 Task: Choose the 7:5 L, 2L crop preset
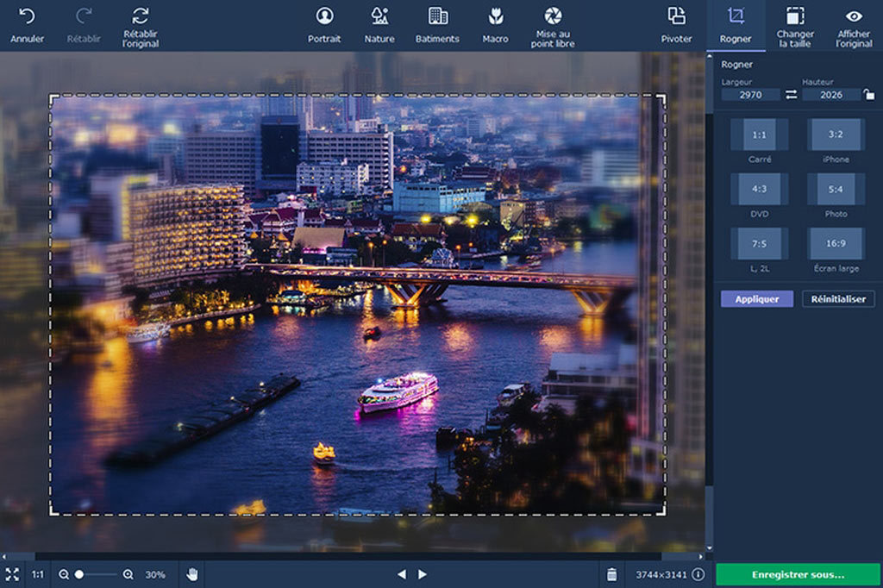[x=759, y=244]
